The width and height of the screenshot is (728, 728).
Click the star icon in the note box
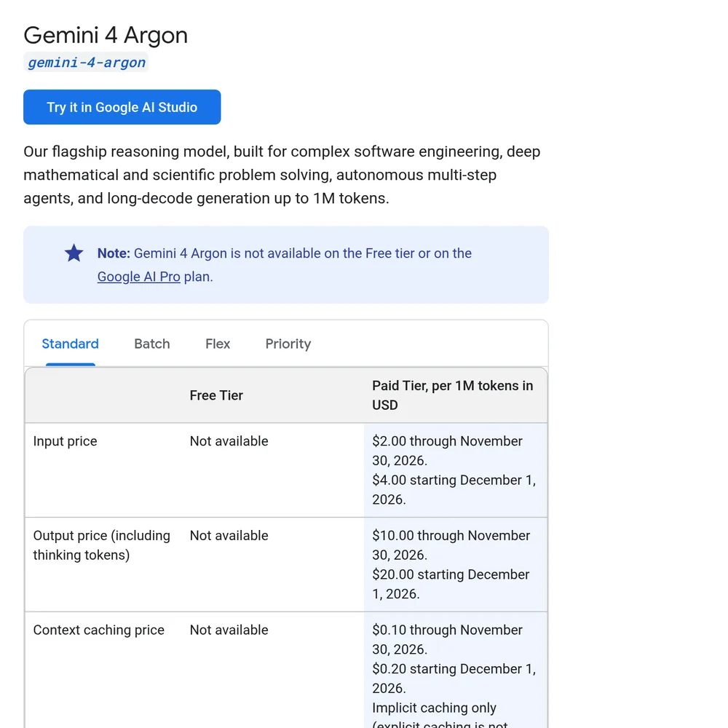pyautogui.click(x=74, y=253)
